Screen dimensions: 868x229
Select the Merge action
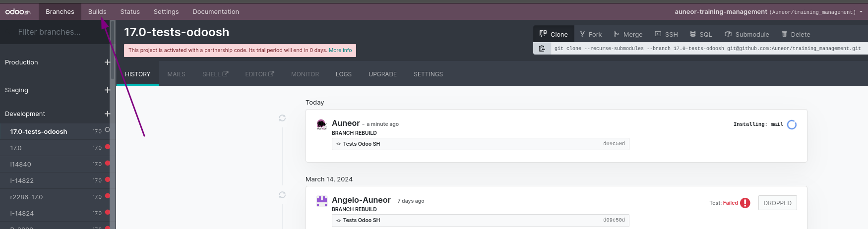pyautogui.click(x=628, y=34)
